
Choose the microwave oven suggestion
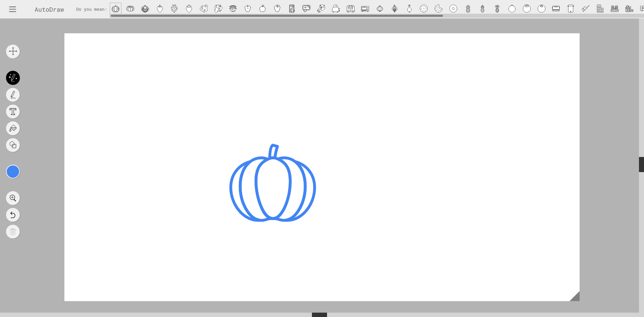click(365, 9)
